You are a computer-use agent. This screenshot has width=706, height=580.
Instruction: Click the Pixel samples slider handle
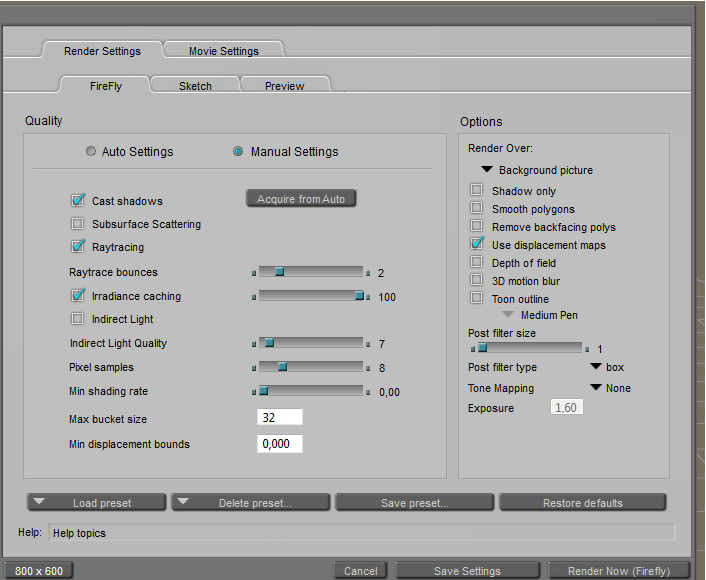pyautogui.click(x=282, y=367)
